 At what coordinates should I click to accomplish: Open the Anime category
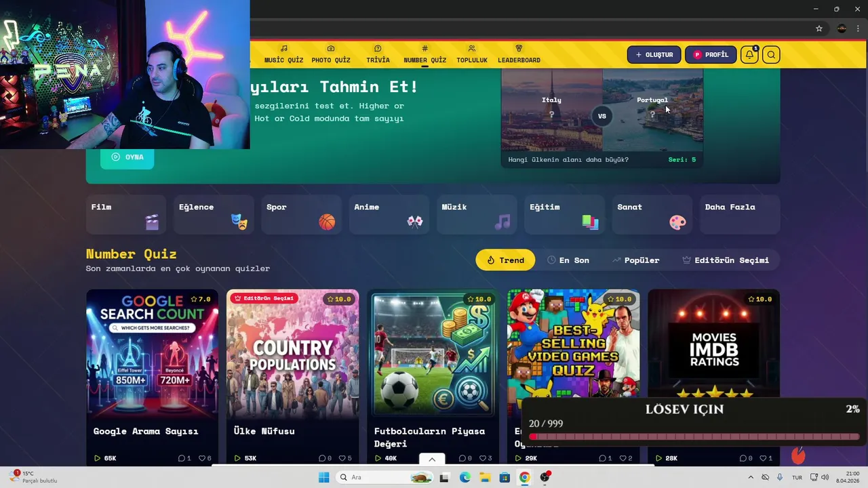click(x=389, y=215)
